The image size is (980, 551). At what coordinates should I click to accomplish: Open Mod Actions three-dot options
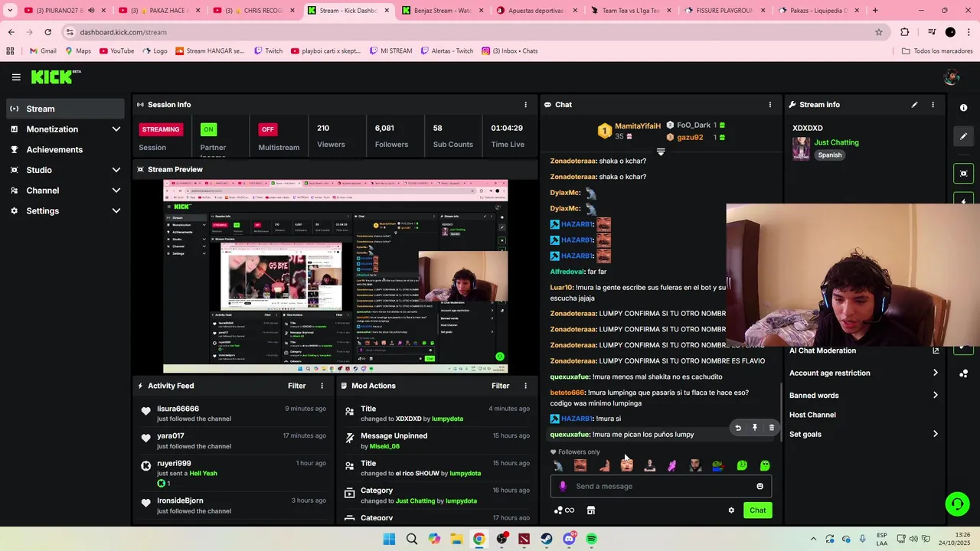point(525,386)
